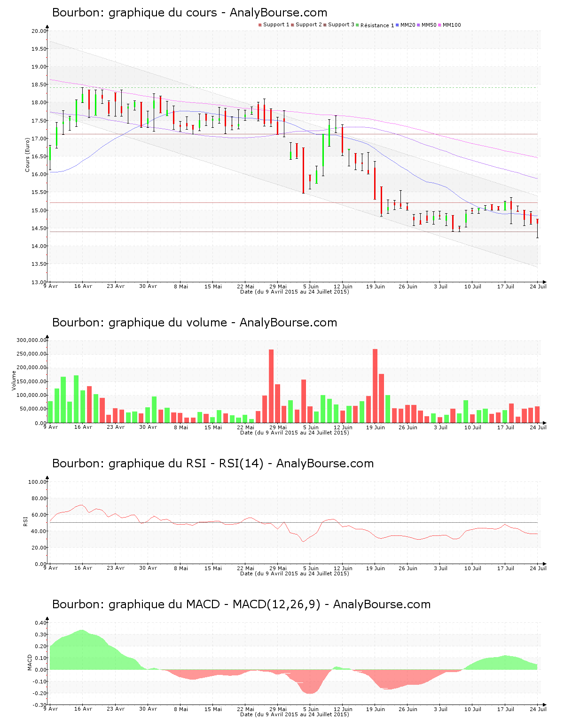Click the 18.50 value on price axis
Viewport: 564px width, 728px height.
click(x=39, y=85)
